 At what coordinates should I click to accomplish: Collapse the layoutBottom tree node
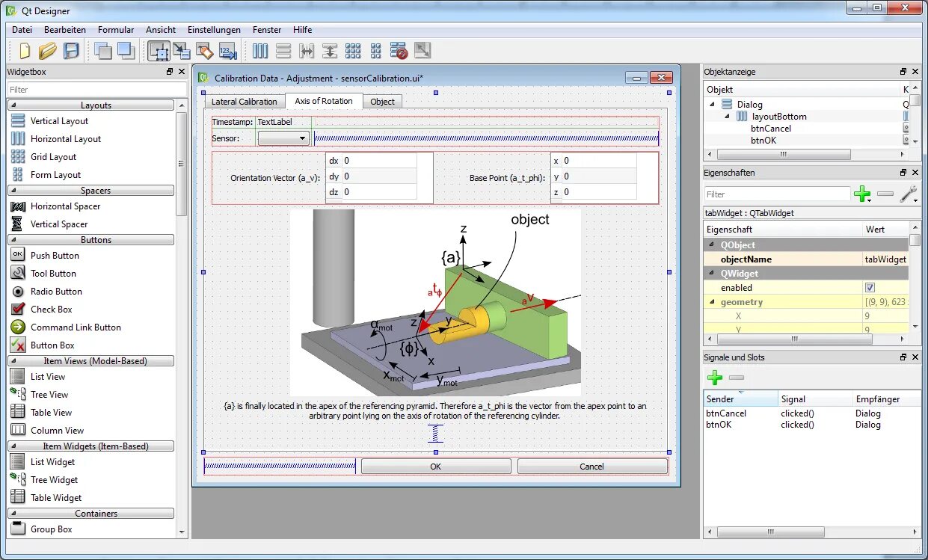(727, 117)
